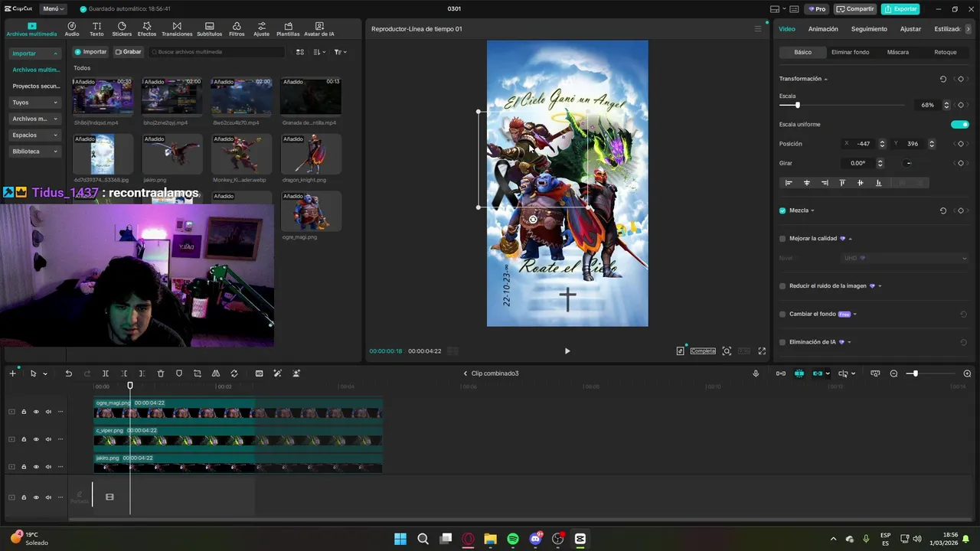Toggle the Escala uniforme switch

coord(960,125)
